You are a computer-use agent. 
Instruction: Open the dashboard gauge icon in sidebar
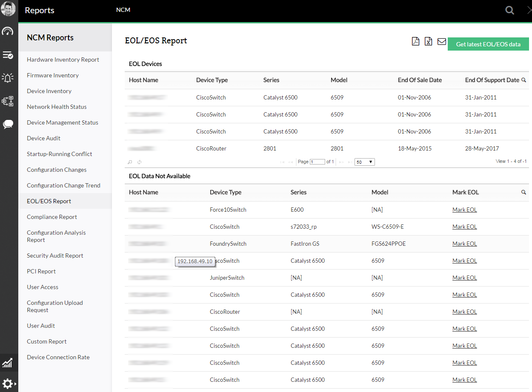point(8,31)
